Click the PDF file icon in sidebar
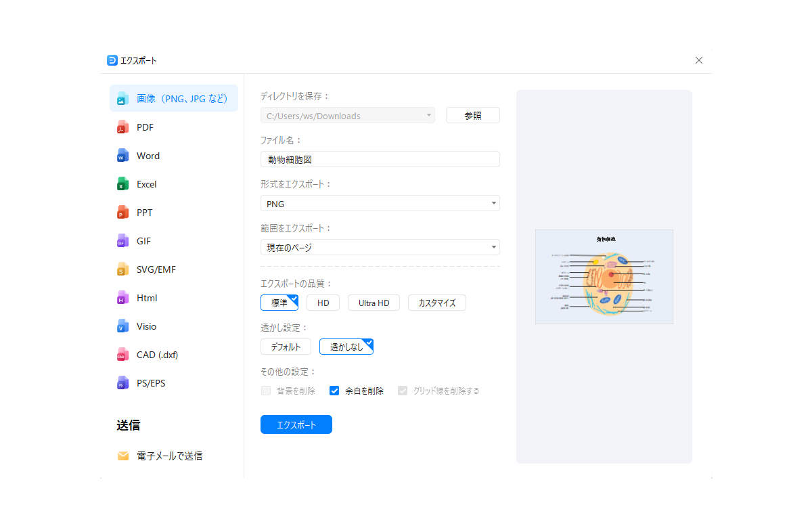This screenshot has height=528, width=812. (x=122, y=127)
